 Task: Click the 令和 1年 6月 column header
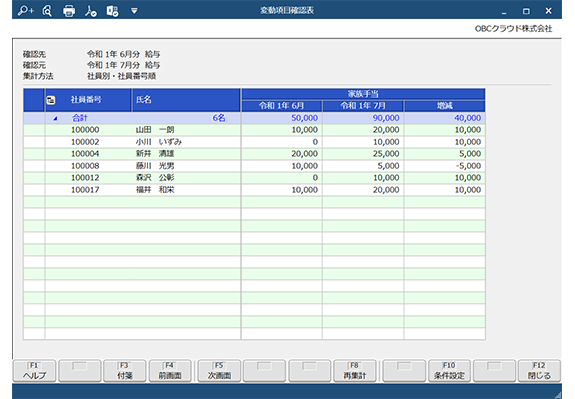281,106
